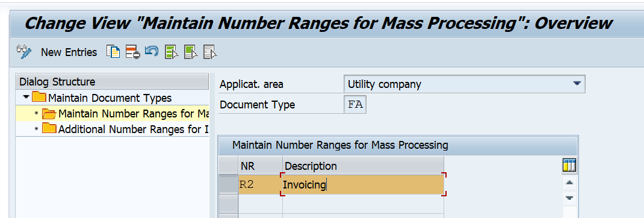Screen dimensions: 644x218
Task: Click the Description column header
Action: 363,166
